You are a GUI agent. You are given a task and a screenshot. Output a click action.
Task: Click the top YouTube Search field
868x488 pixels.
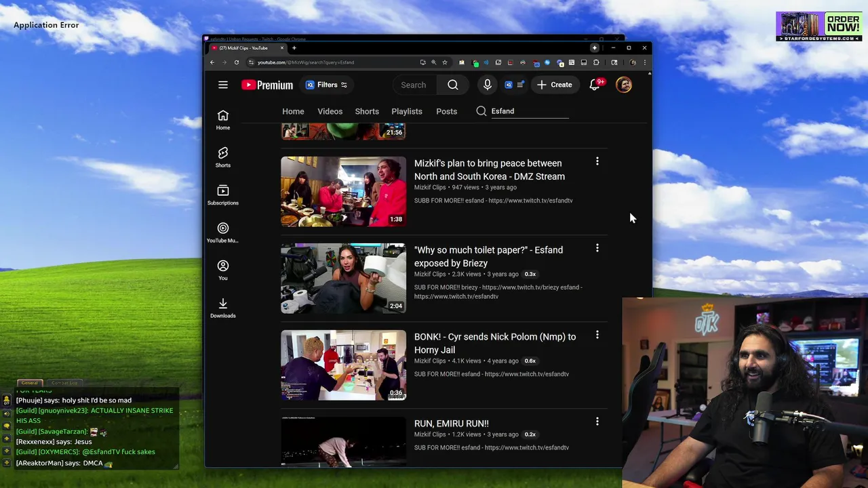[x=416, y=85]
